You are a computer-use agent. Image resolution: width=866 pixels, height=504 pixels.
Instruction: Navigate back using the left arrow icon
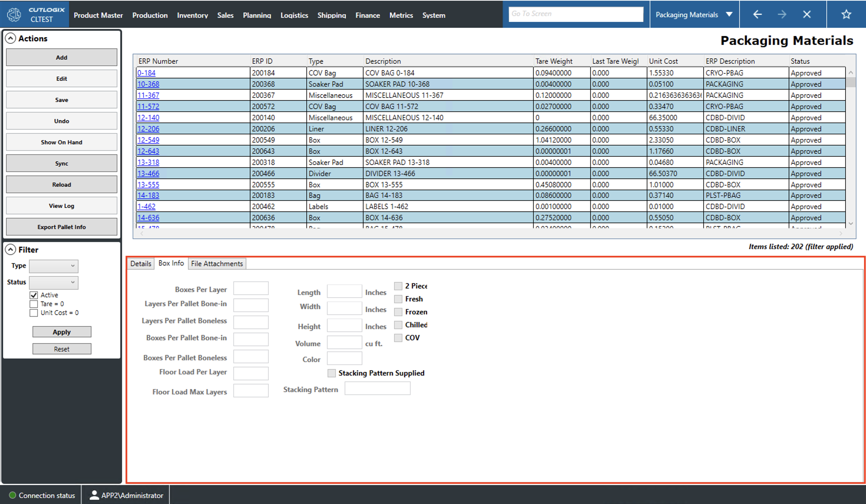(757, 14)
